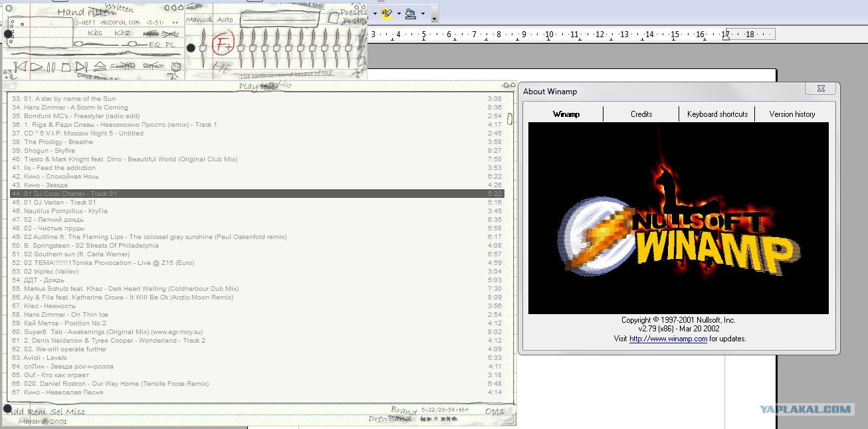Image resolution: width=868 pixels, height=429 pixels.
Task: Toggle the PL playlist window button
Action: [x=171, y=44]
